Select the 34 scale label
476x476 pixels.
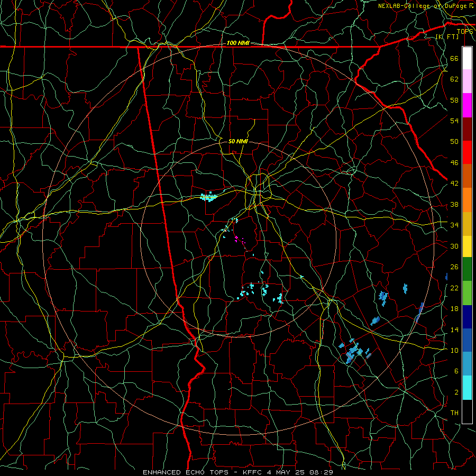454,225
